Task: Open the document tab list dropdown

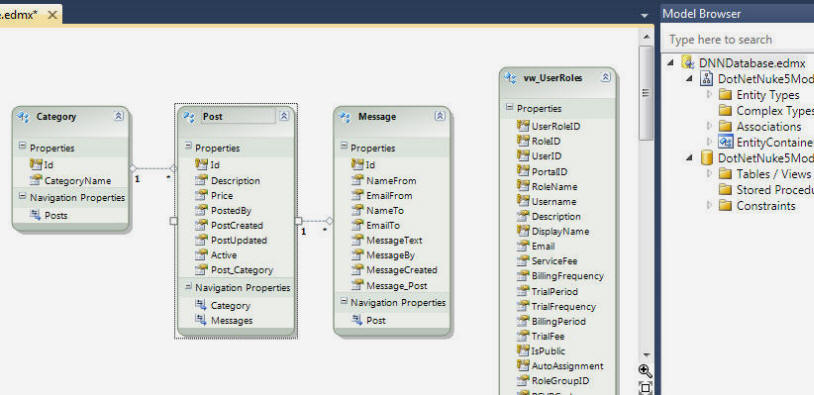Action: [x=644, y=16]
